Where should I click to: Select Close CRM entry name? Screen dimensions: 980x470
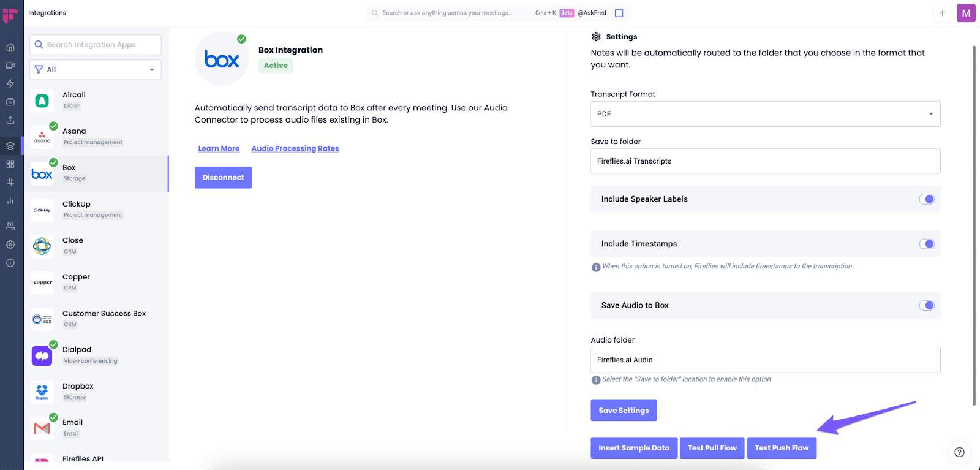[73, 240]
